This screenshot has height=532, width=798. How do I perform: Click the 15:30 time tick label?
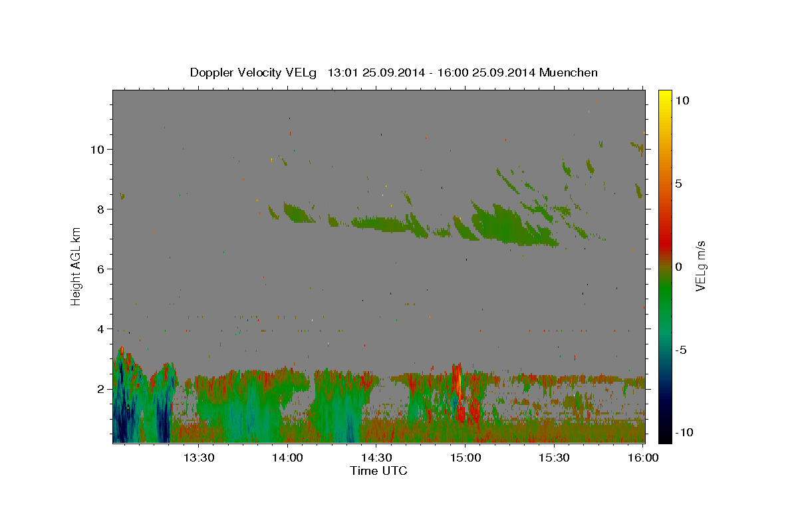coord(554,458)
